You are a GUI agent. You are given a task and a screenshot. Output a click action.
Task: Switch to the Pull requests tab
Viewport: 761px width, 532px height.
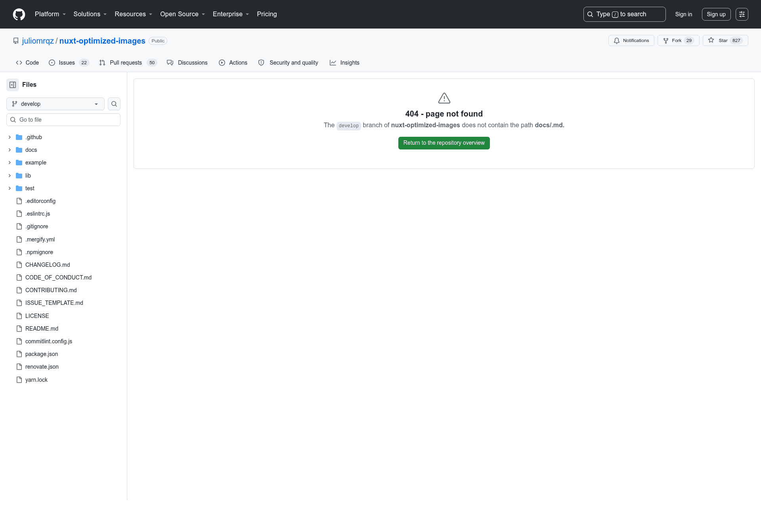coord(128,63)
